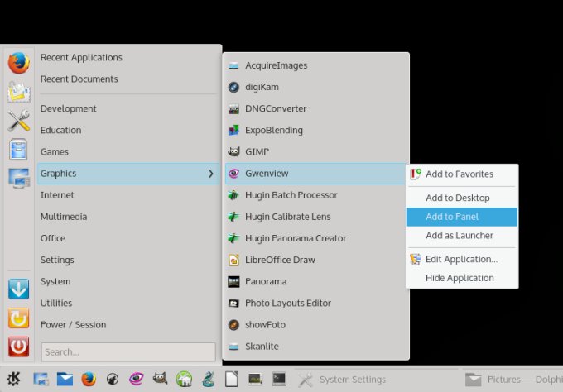The width and height of the screenshot is (563, 392).
Task: Open Firefox from the bottom panel
Action: coord(89,379)
